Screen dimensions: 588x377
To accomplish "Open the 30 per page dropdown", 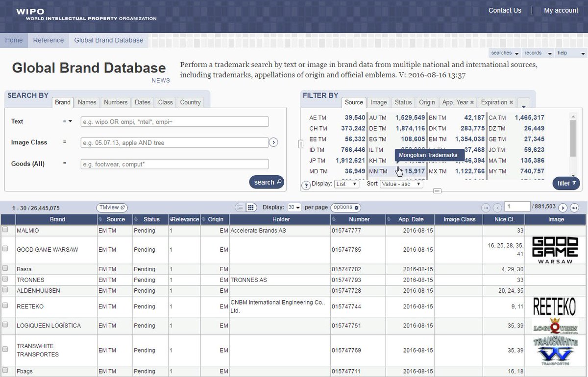I will pyautogui.click(x=294, y=208).
